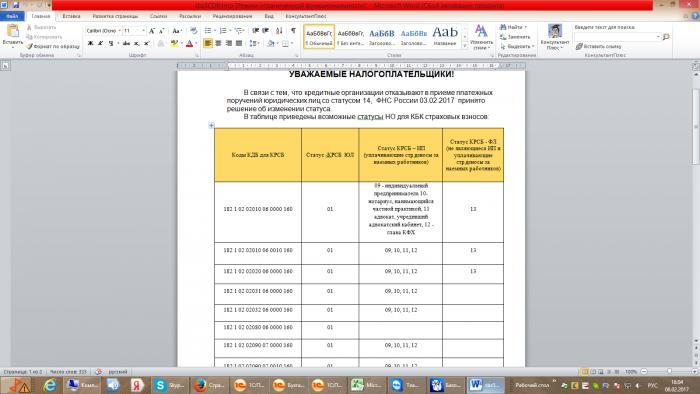This screenshot has width=700, height=394.
Task: Open the font name dropdown Calibri
Action: 104,31
